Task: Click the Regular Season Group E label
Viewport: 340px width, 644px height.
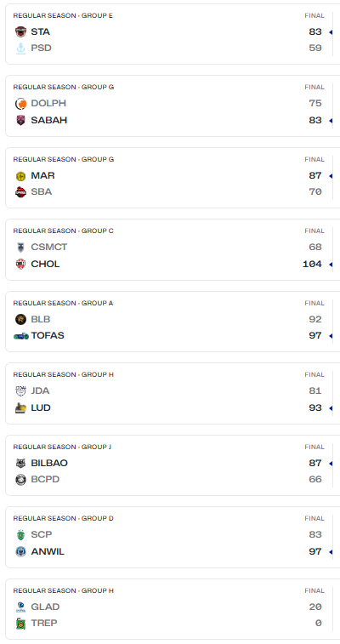Action: [63, 15]
